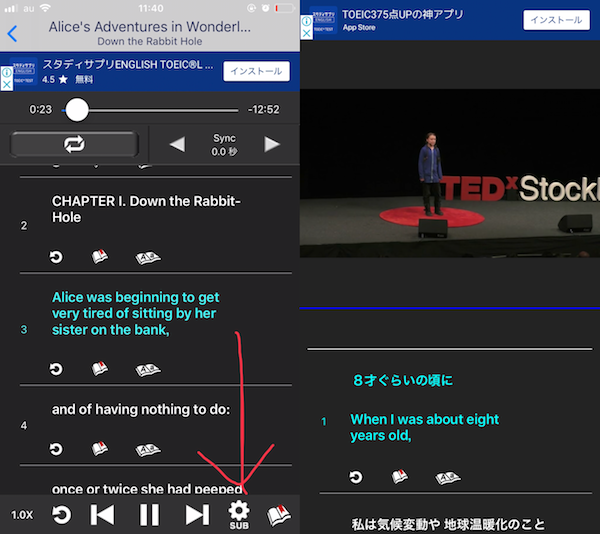The height and width of the screenshot is (534, 600).
Task: Close the left banner ad with X
Action: 7,85
